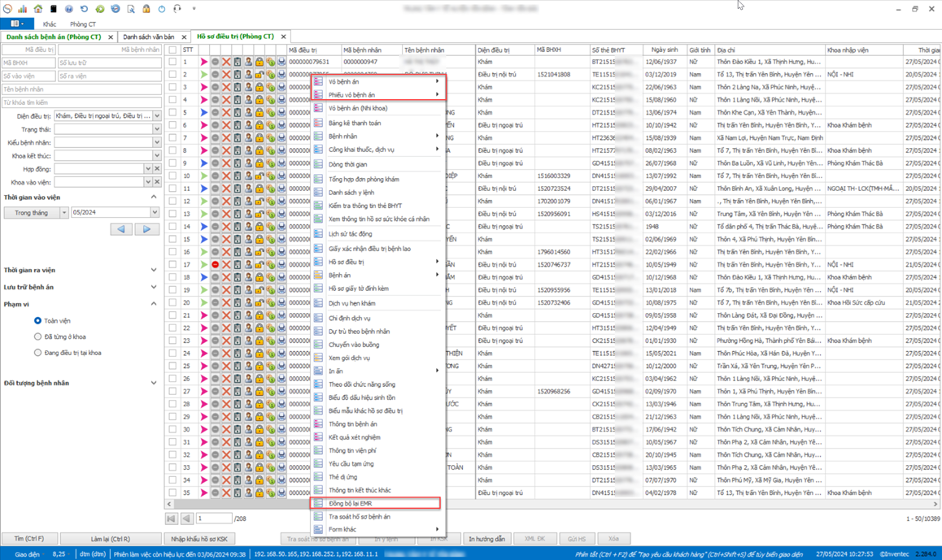Click the padlock icon in top toolbar
Viewport: 942px width, 560px height.
[146, 9]
